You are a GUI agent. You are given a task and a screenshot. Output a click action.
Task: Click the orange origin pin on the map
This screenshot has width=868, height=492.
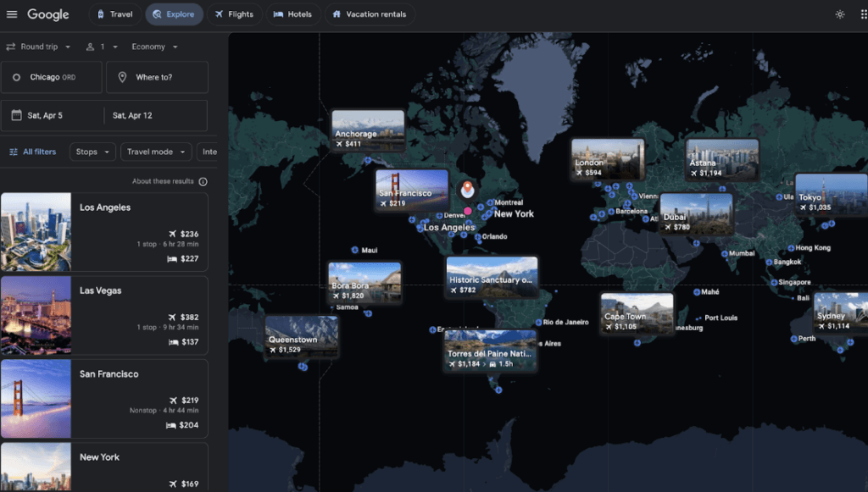468,190
